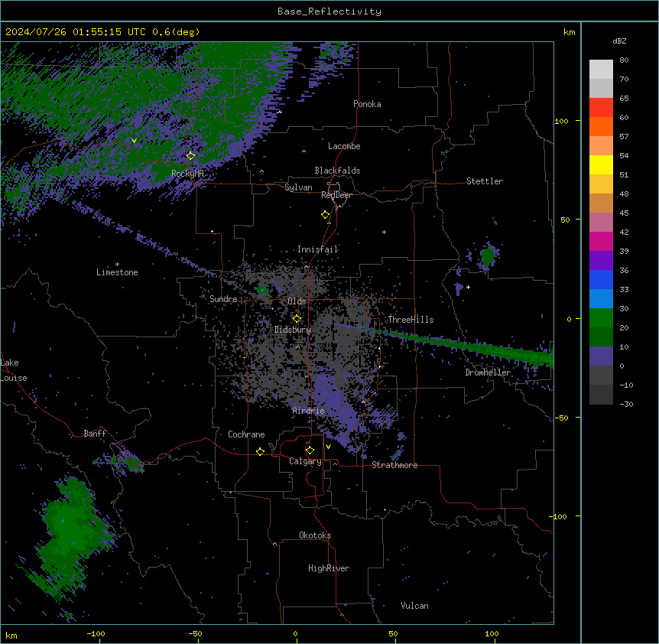Click the Sundre label
Screen dimensions: 659x644
(x=223, y=299)
